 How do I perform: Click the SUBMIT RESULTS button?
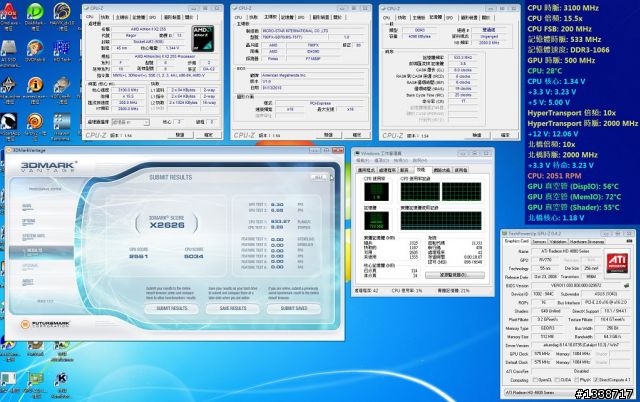point(172,309)
